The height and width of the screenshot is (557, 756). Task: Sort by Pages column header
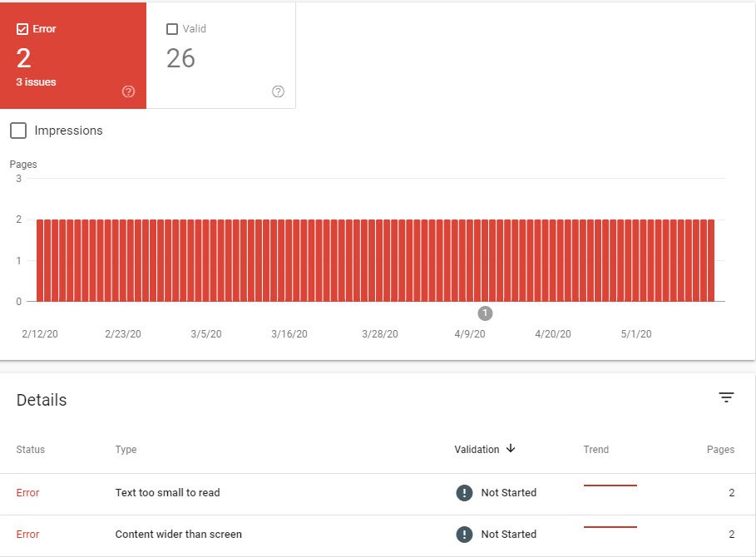tap(720, 450)
